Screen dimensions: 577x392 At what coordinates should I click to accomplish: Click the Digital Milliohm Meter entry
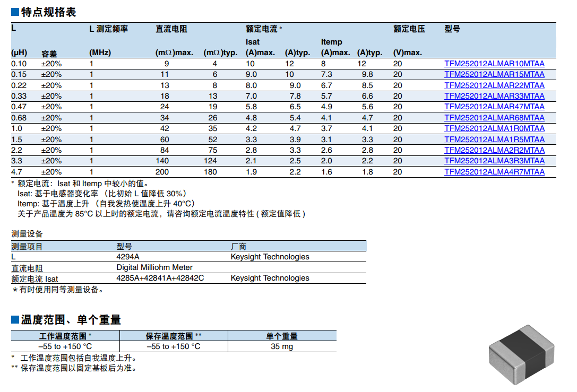154,267
